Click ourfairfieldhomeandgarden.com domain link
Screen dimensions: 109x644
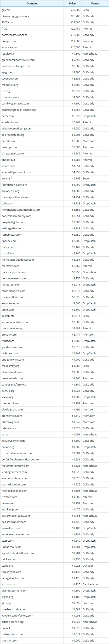point(21,460)
